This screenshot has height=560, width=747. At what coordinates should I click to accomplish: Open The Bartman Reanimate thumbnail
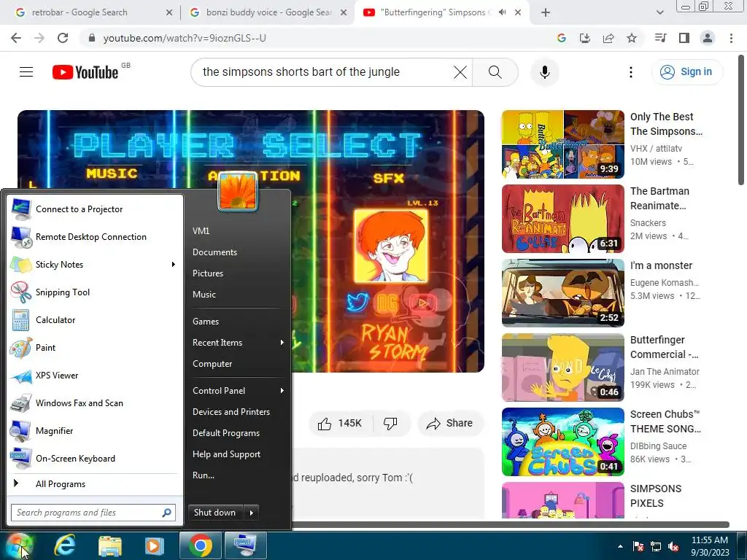click(562, 219)
